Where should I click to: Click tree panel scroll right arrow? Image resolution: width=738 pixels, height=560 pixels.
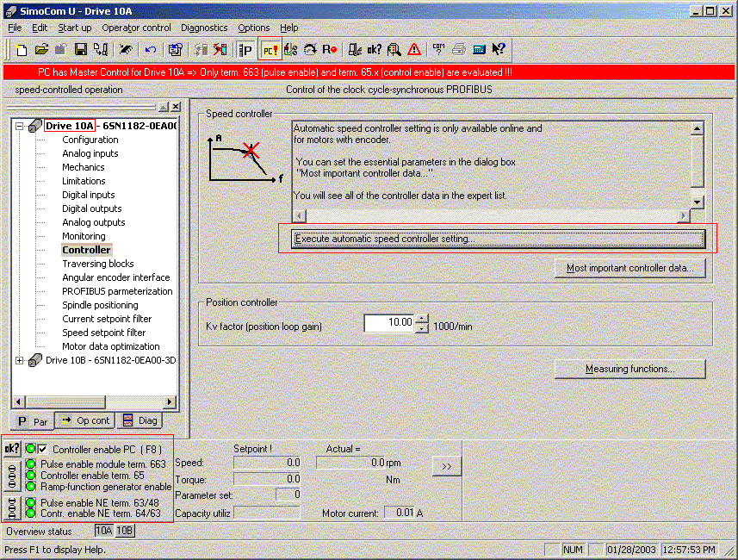(x=170, y=401)
